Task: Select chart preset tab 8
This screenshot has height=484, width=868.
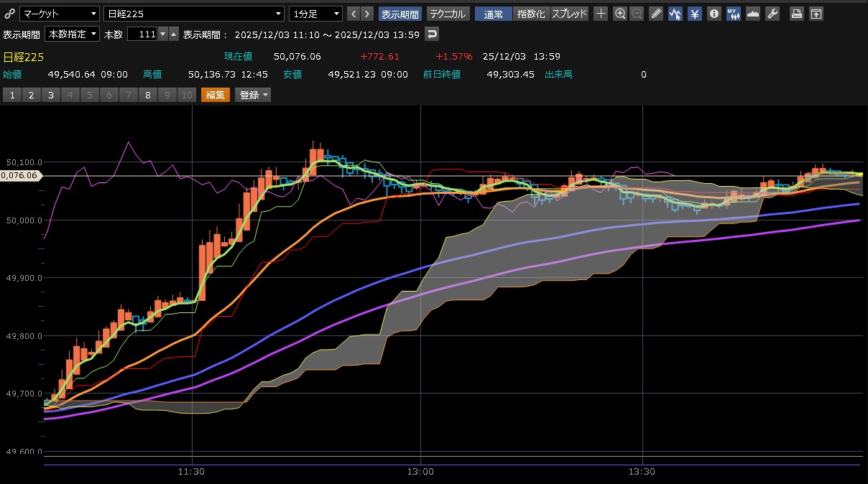Action: point(147,95)
